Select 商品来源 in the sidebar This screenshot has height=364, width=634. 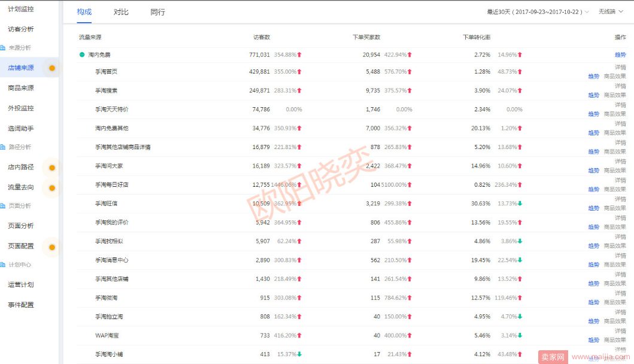20,88
